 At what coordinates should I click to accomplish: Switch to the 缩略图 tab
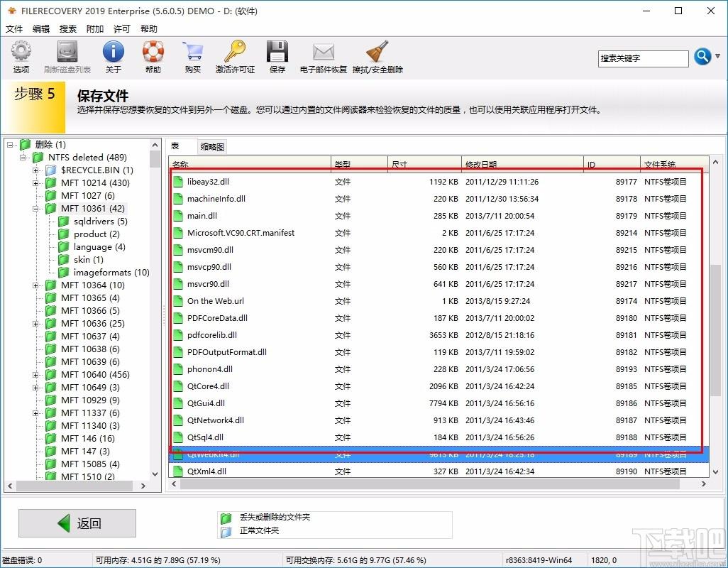coord(212,147)
